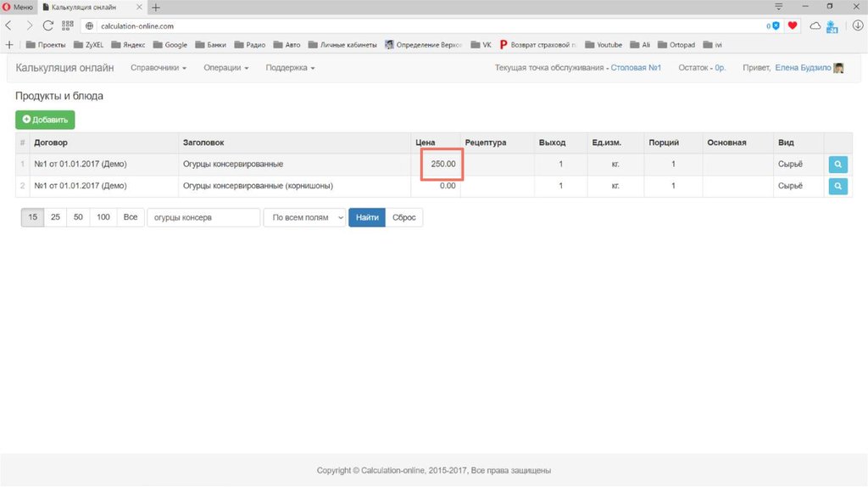
Task: Open new tab with plus icon
Action: [x=156, y=7]
